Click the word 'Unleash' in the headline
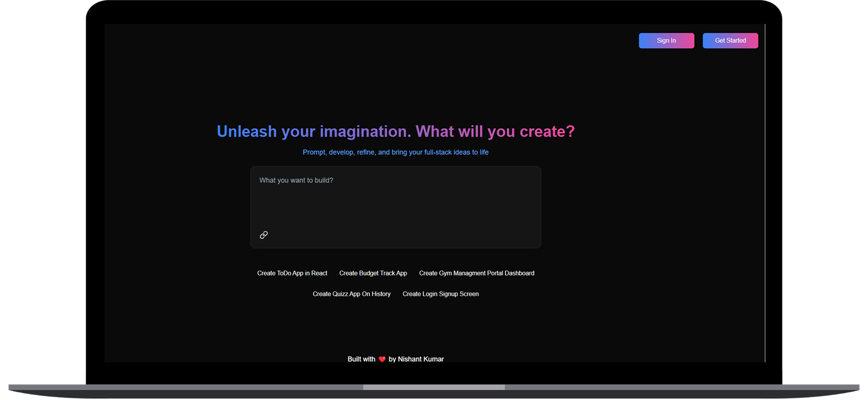The image size is (868, 400). (247, 132)
